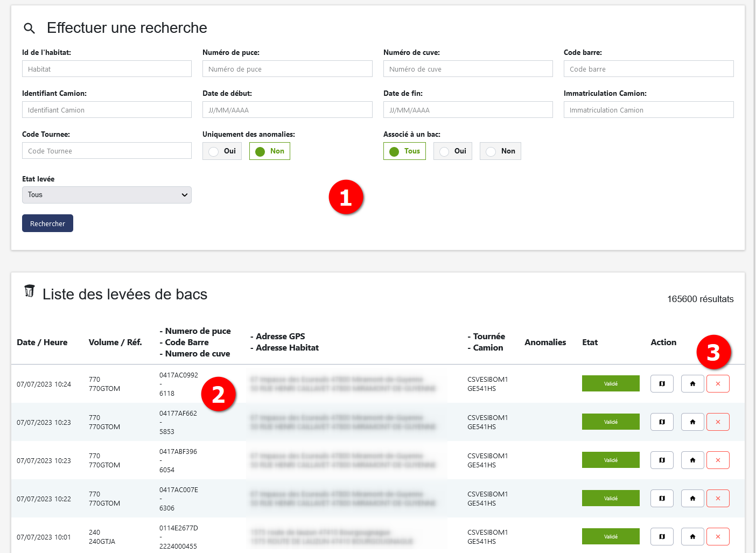Choose Non for Associé à un bac

point(500,151)
